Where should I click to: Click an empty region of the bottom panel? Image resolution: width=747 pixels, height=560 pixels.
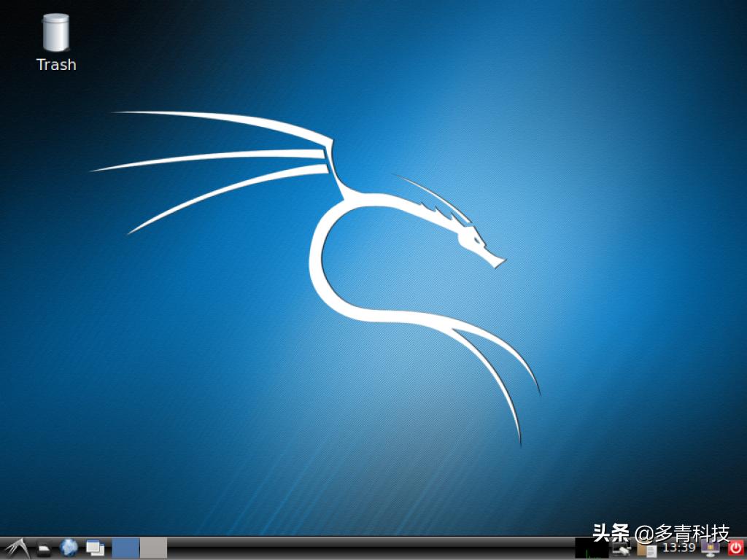pyautogui.click(x=365, y=551)
